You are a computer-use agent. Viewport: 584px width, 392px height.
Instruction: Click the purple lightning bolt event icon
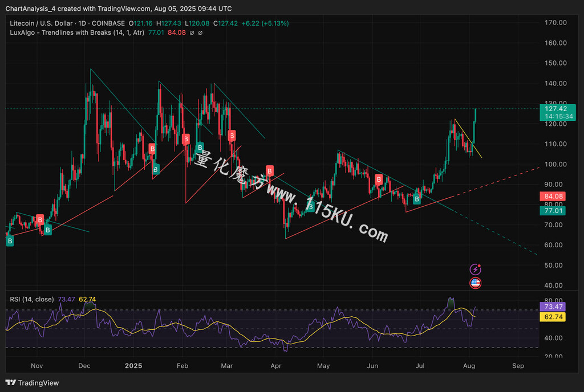(475, 269)
